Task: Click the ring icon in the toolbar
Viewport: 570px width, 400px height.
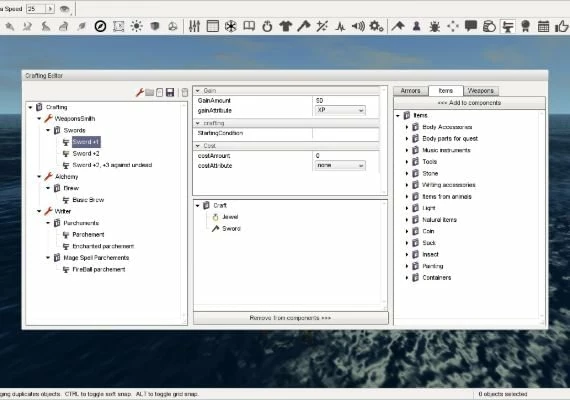Action: click(267, 26)
